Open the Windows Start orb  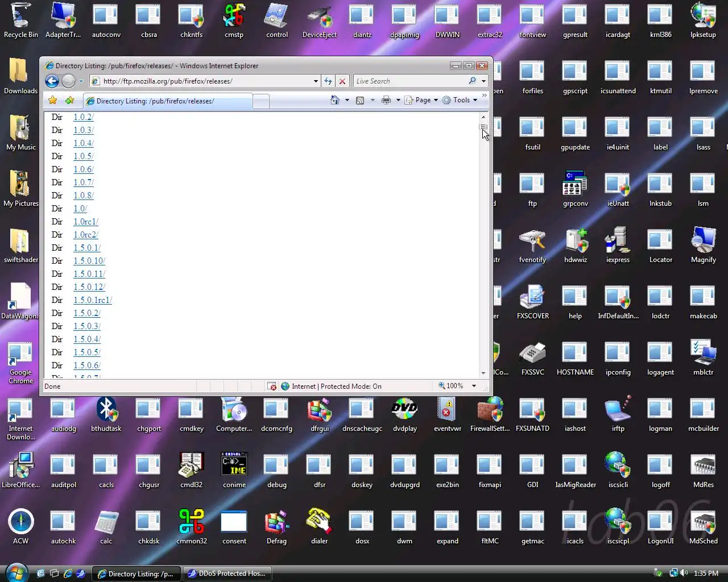tap(16, 572)
